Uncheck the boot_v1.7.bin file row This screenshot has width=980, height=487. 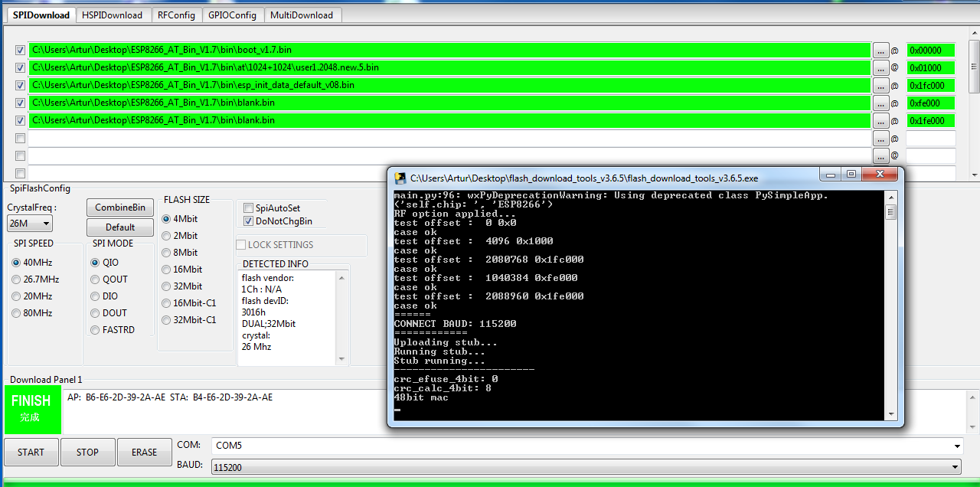21,51
